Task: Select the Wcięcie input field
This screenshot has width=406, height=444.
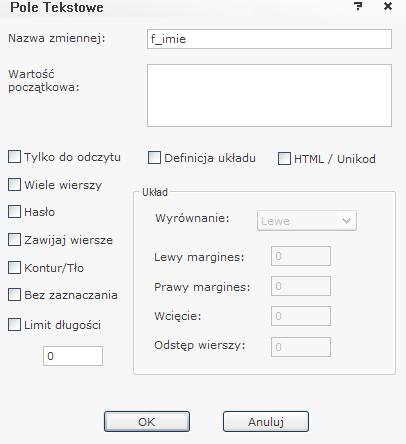Action: [x=301, y=316]
